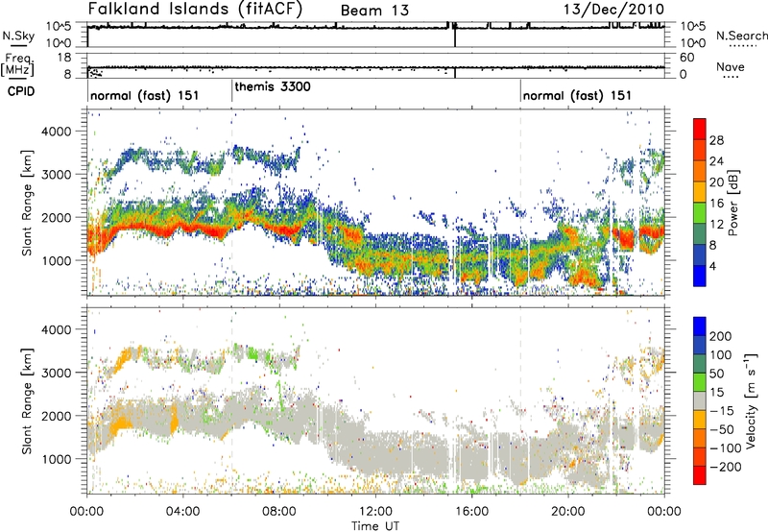Click the '08:00' time tick label

point(279,512)
